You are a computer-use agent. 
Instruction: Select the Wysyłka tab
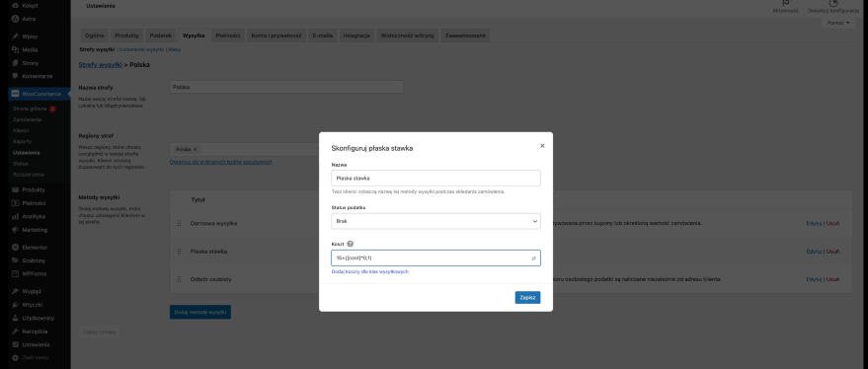194,36
